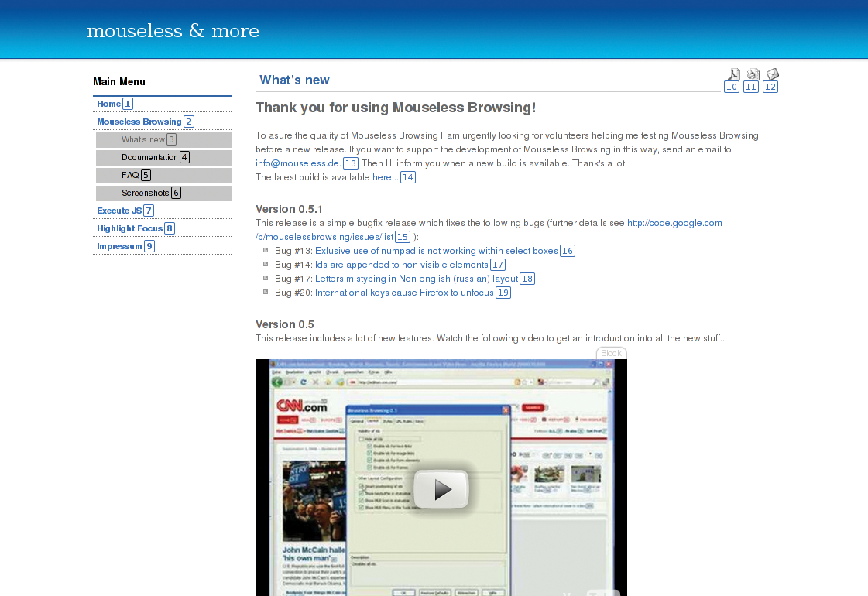Click the print page icon

(x=753, y=74)
